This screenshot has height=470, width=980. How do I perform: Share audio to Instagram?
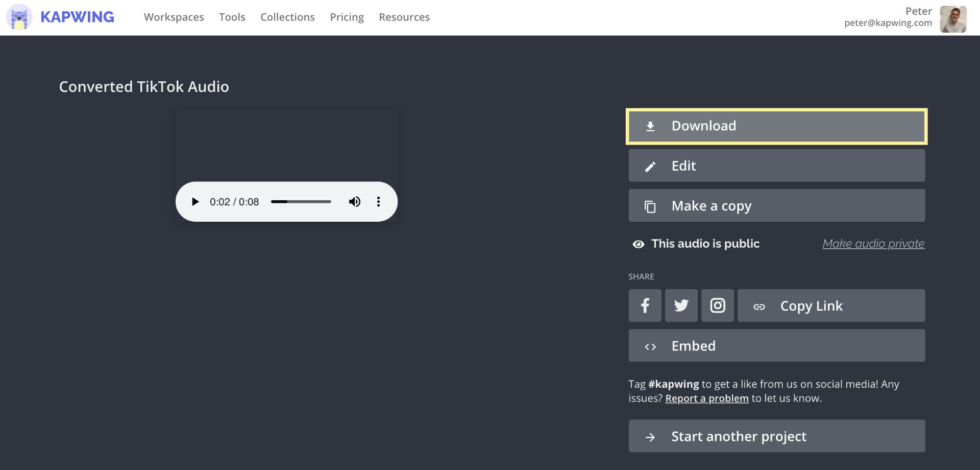tap(717, 306)
